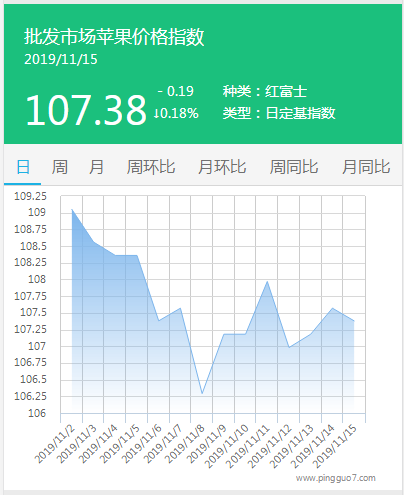The width and height of the screenshot is (404, 495).
Task: Click the final 2019/11/15 chart point
Action: click(354, 321)
